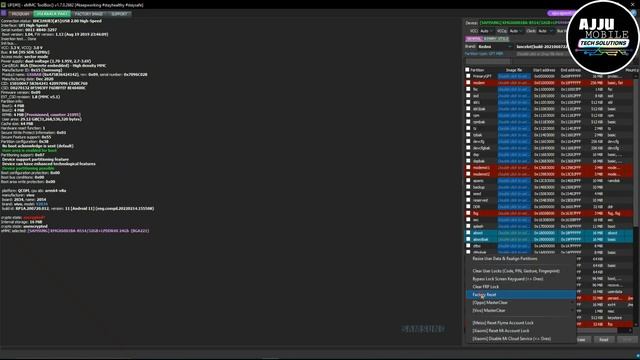
Task: Select Clear User Locks menu entry
Action: [521, 271]
